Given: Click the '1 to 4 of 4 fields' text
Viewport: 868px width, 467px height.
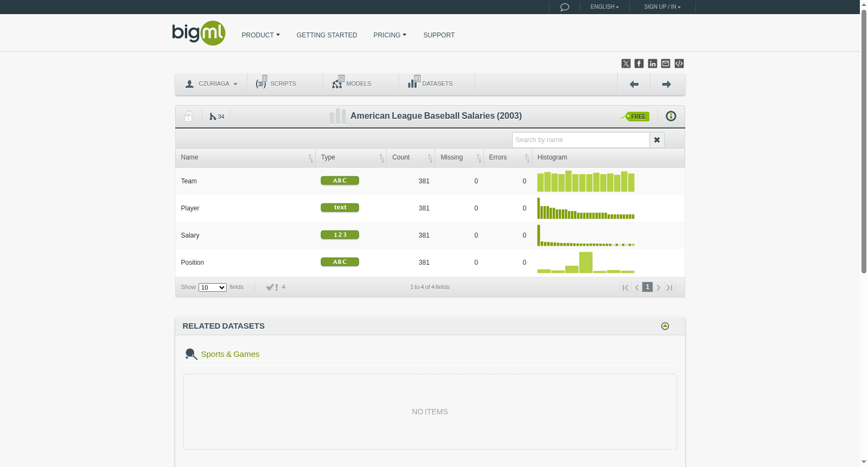Looking at the screenshot, I should 430,287.
